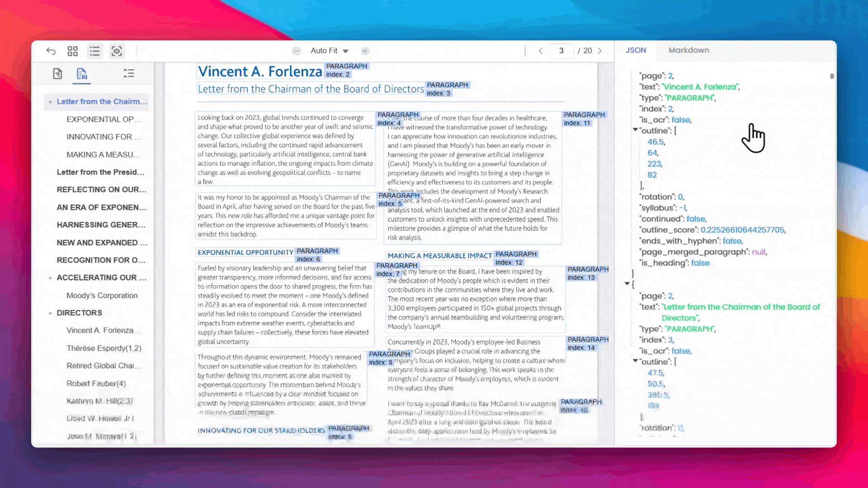This screenshot has height=488, width=868.
Task: Switch to the Markdown tab
Action: point(689,50)
